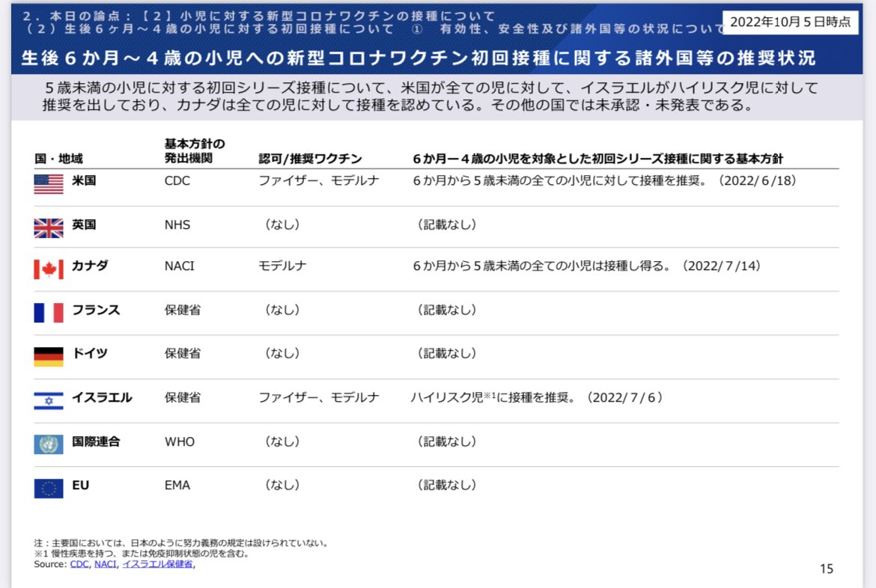
Task: Select the ドイツ country name
Action: pos(90,353)
